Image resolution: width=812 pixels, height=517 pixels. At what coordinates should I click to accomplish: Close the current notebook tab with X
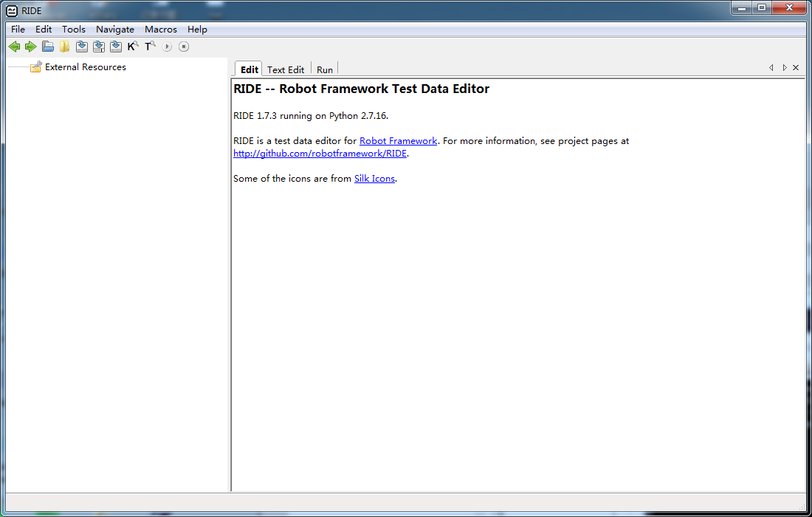796,68
